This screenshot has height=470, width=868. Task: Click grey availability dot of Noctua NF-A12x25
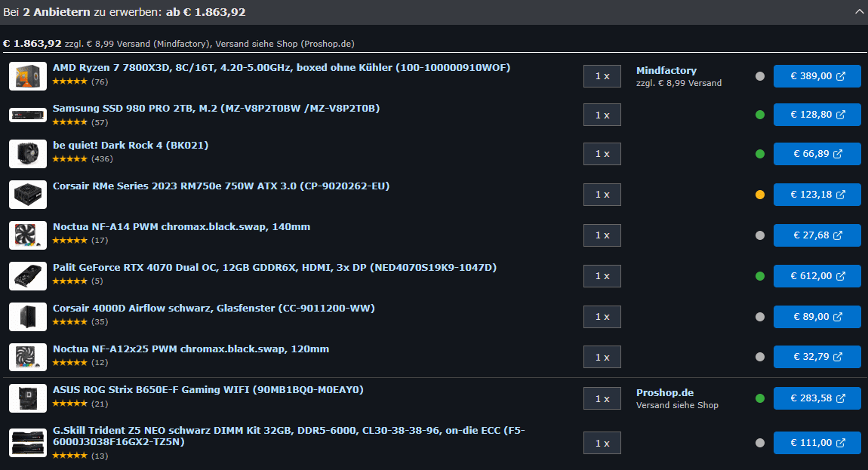point(760,357)
